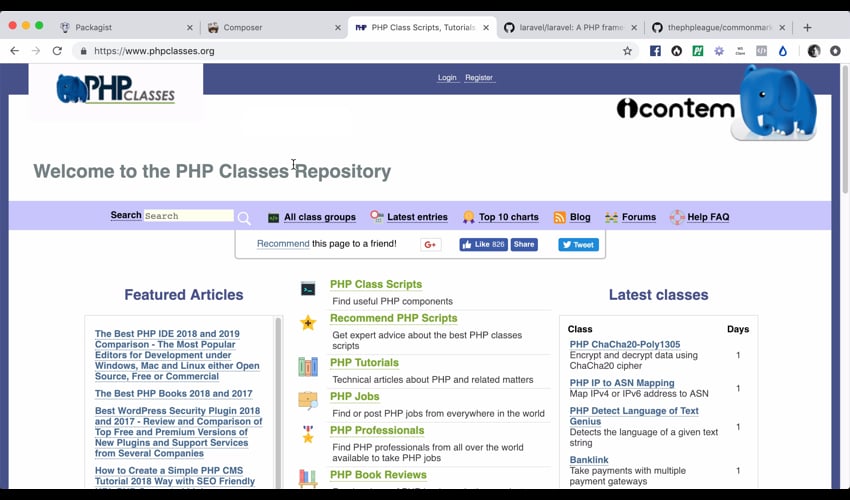
Task: Click the PHP Tutorials books icon
Action: click(x=308, y=367)
